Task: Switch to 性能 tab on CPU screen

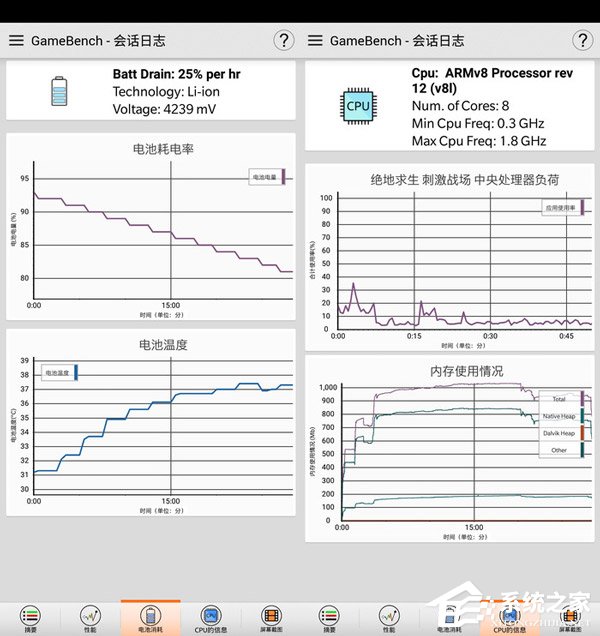Action: coord(390,619)
